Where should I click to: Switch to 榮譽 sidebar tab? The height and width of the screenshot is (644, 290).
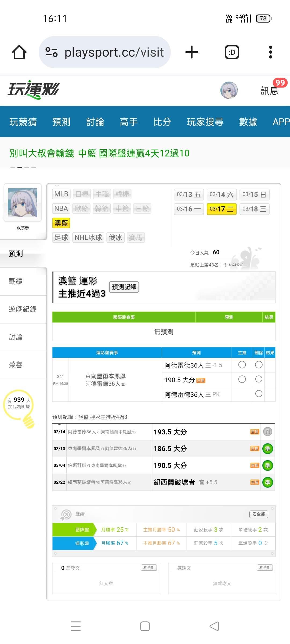click(23, 365)
